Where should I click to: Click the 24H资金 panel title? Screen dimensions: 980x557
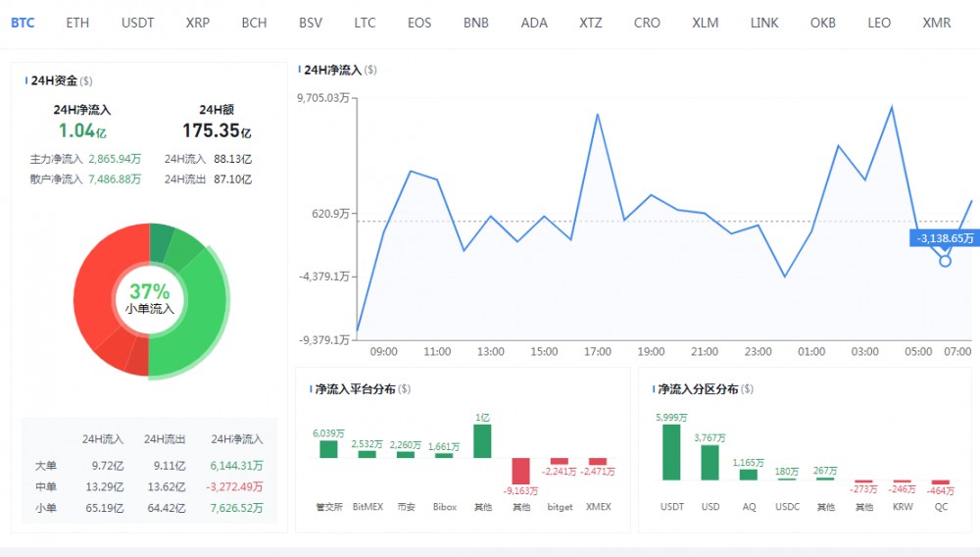pyautogui.click(x=54, y=80)
